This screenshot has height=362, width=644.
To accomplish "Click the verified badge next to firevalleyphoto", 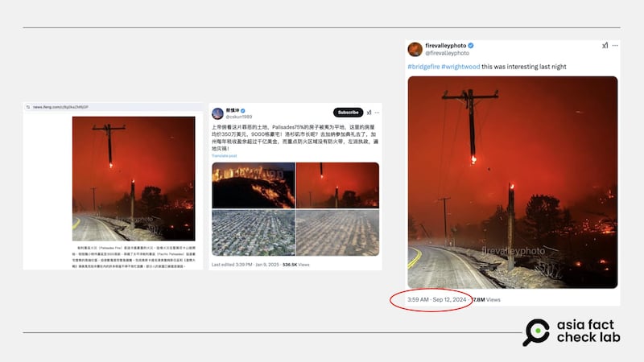I will click(471, 46).
